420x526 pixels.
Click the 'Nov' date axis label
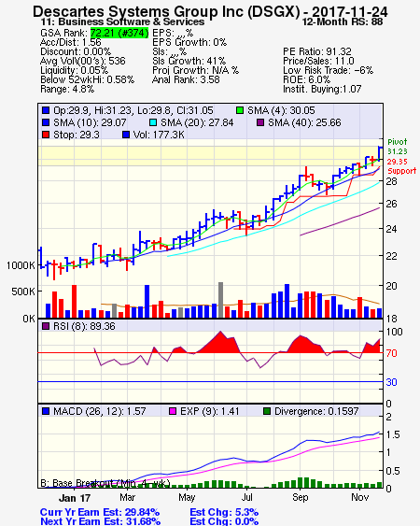[359, 497]
